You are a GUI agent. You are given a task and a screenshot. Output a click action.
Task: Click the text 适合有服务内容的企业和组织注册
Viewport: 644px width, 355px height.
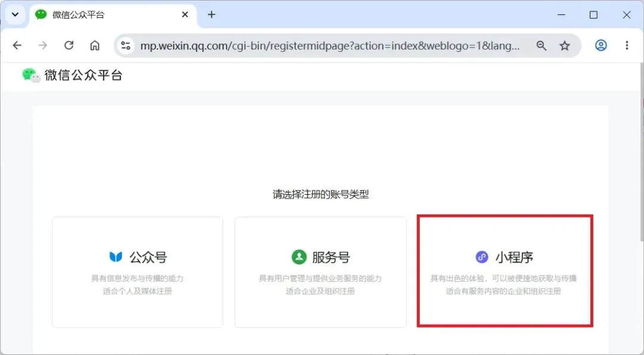(503, 291)
